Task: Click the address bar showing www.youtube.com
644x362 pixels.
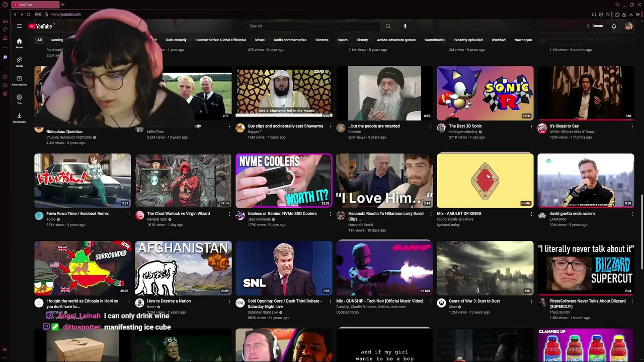Action: point(66,15)
